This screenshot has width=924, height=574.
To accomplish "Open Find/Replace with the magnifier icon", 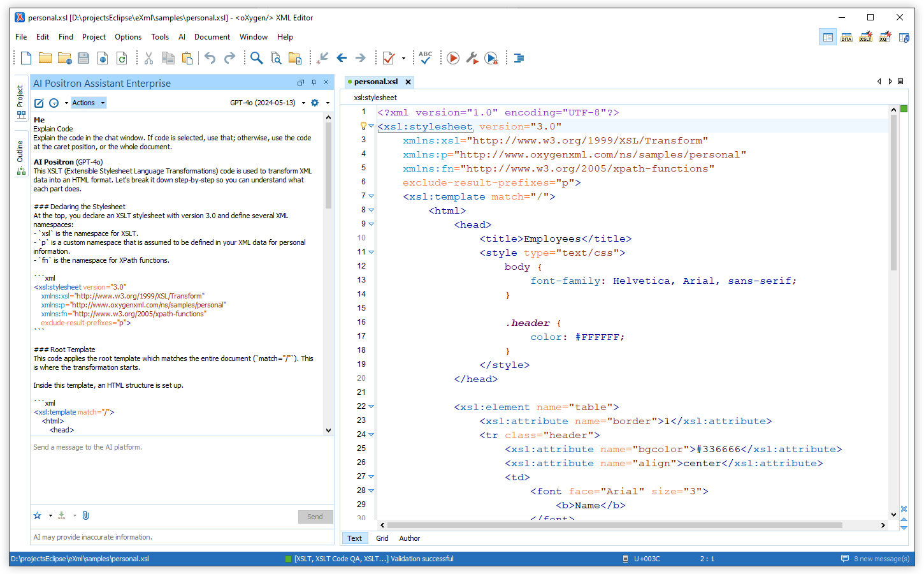I will pyautogui.click(x=256, y=58).
